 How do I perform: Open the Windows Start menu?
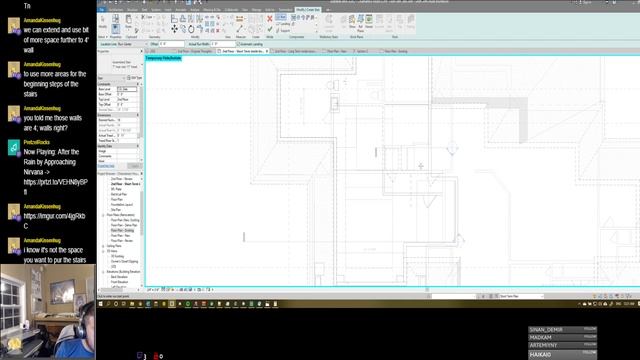click(x=101, y=304)
